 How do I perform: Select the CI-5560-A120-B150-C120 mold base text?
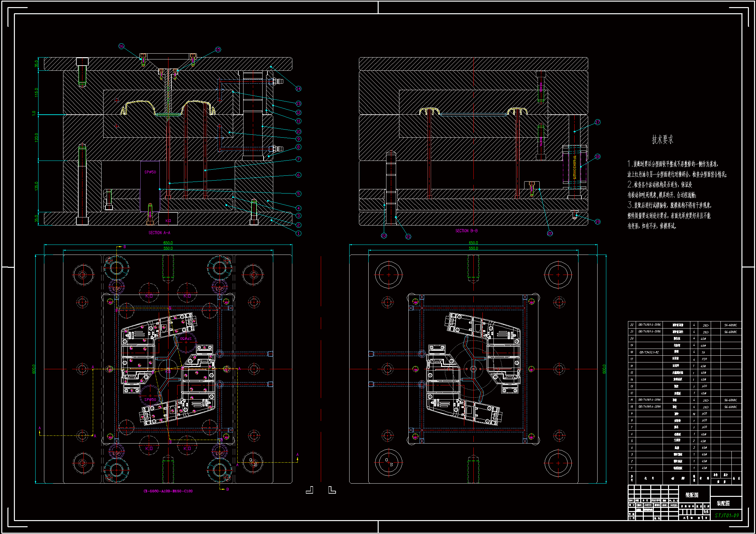[x=168, y=491]
